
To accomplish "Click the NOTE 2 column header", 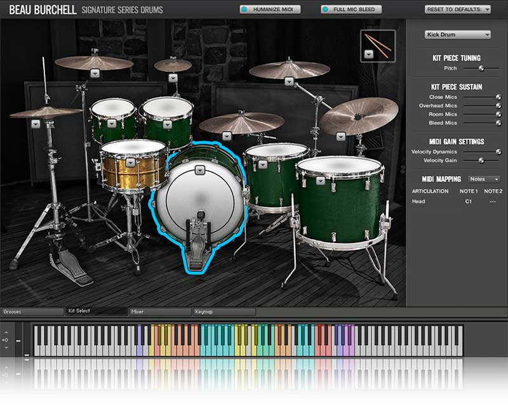I will [x=493, y=191].
